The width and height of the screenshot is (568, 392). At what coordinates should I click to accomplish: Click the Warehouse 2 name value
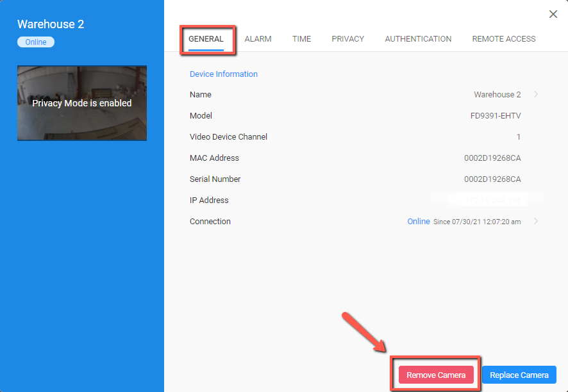497,94
